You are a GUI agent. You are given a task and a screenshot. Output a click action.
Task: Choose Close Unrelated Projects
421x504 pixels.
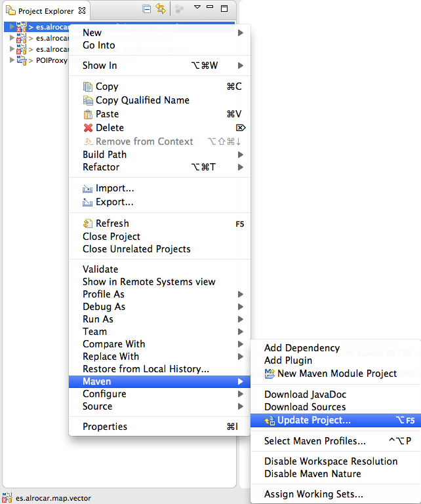point(159,249)
